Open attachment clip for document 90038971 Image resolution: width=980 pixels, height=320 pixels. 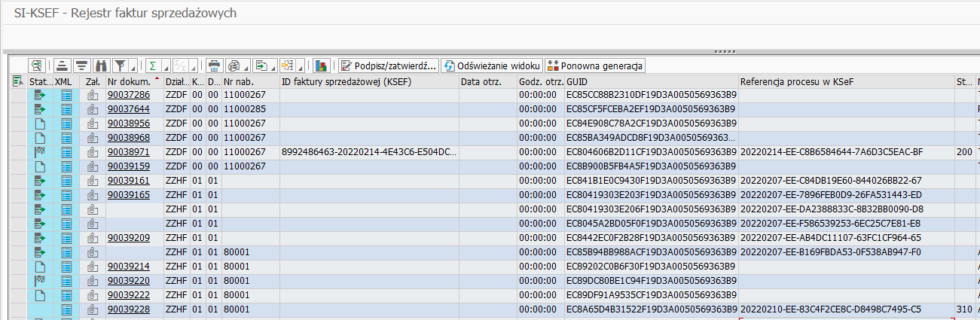click(93, 153)
